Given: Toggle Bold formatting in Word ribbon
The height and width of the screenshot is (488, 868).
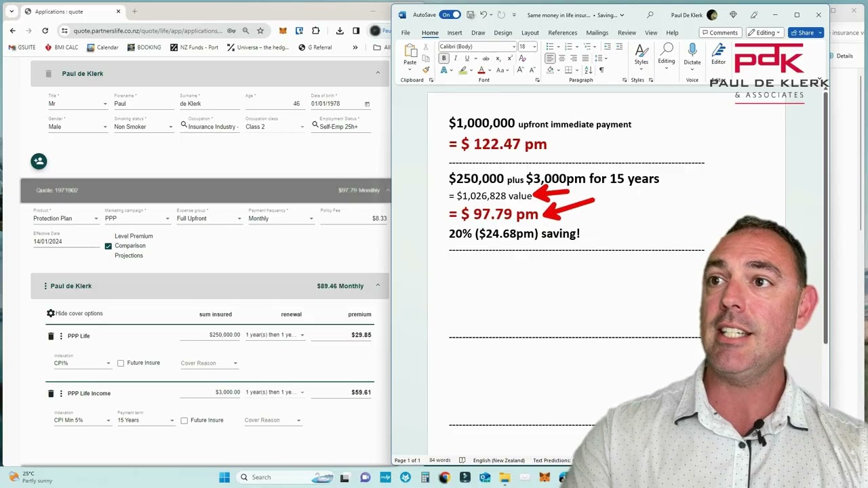Looking at the screenshot, I should tap(443, 58).
